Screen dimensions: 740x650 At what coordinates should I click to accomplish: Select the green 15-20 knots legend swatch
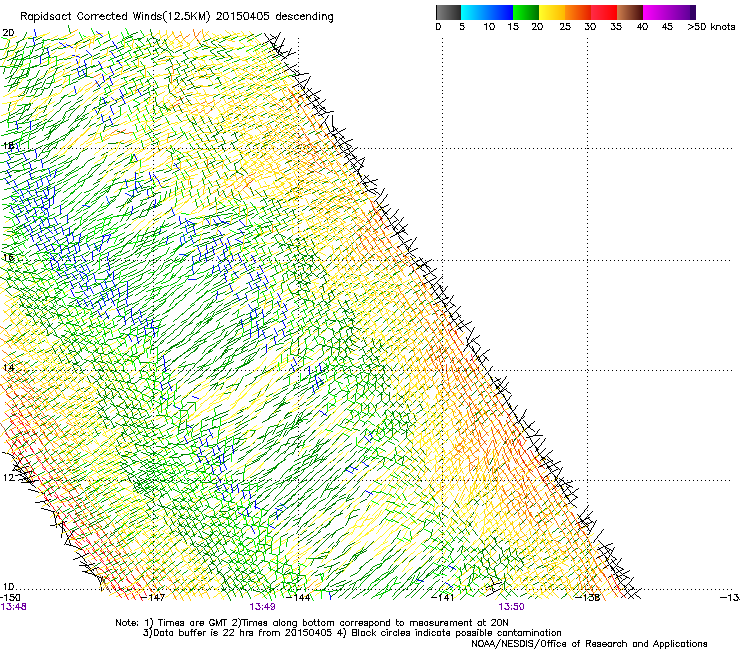(526, 12)
